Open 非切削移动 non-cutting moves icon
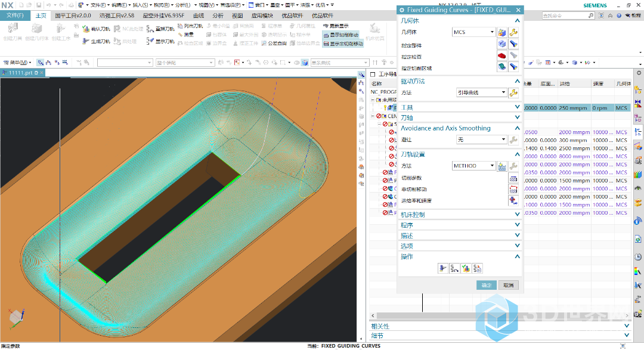Screen dimensions: 644x350 tap(513, 190)
